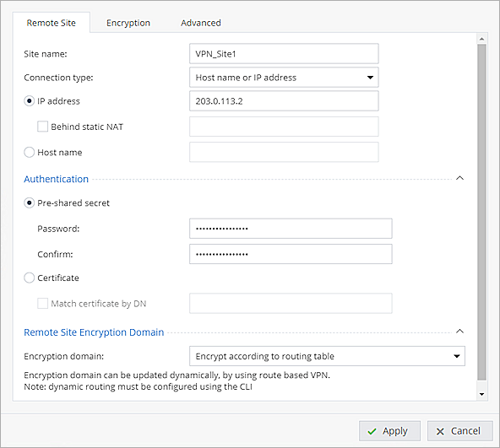Open the Advanced tab

(200, 23)
